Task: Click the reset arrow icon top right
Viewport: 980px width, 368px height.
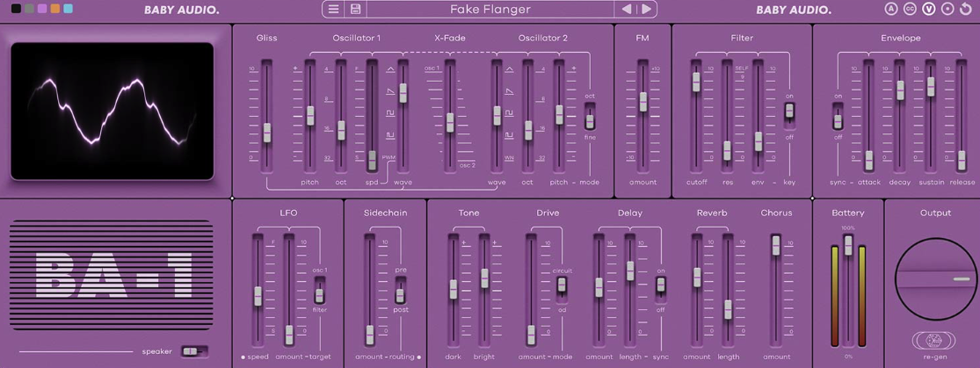Action: coord(966,9)
